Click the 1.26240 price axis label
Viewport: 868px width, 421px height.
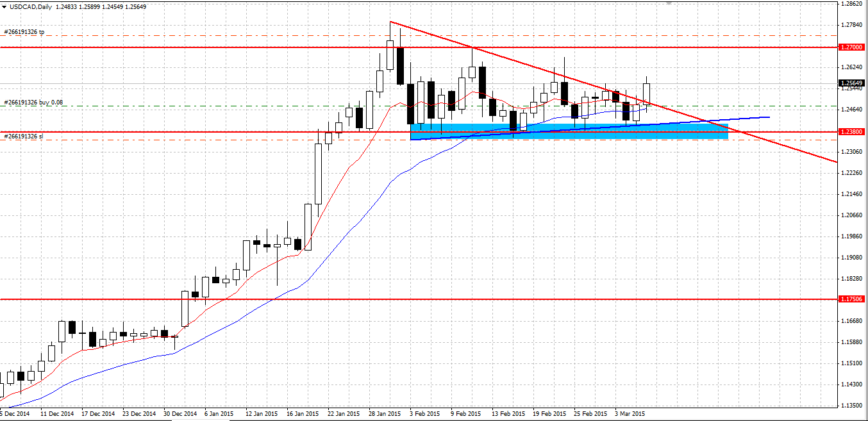click(x=852, y=67)
